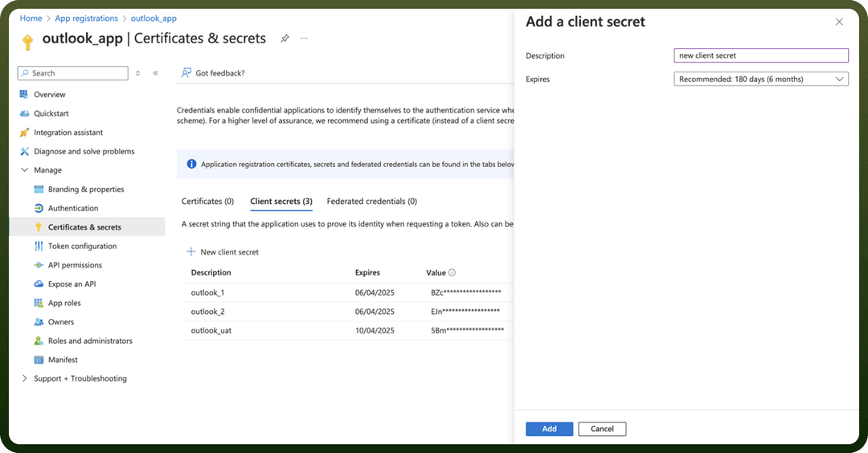Click the Branding & properties icon
The height and width of the screenshot is (453, 868).
[39, 190]
